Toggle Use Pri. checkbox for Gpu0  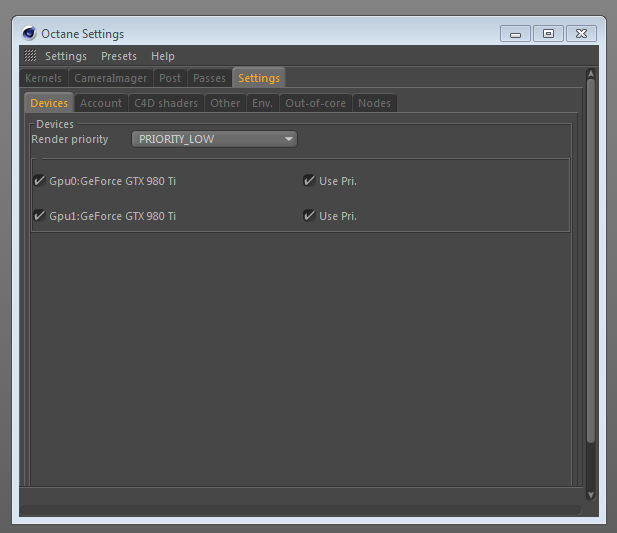(309, 181)
